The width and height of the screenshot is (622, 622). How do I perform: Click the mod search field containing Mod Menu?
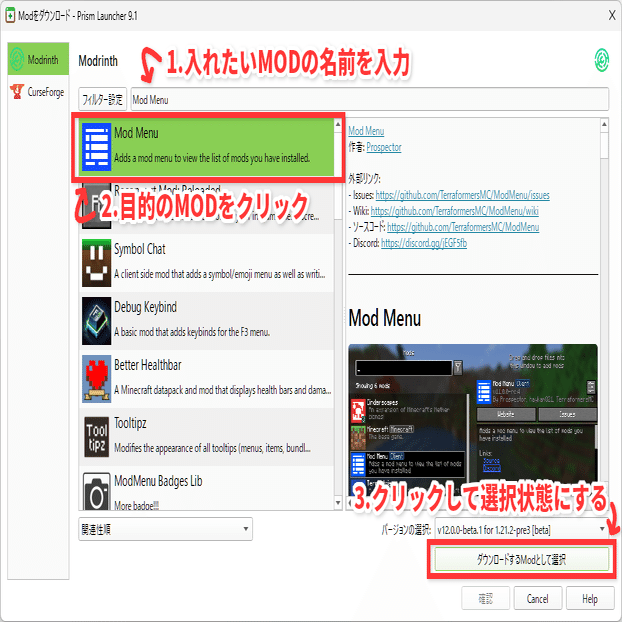click(369, 99)
